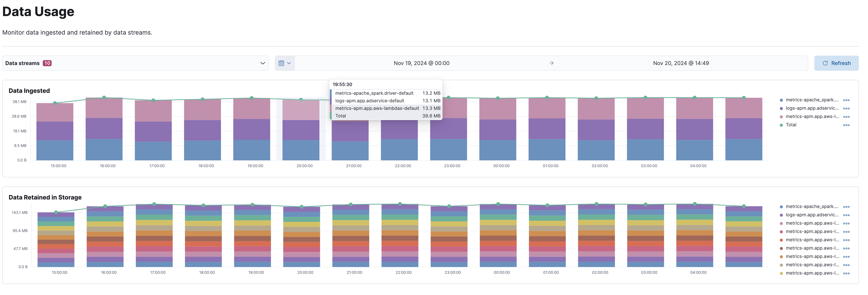Image resolution: width=868 pixels, height=295 pixels.
Task: Toggle metrics-apache_spark series in Data Ingested legend
Action: click(812, 100)
